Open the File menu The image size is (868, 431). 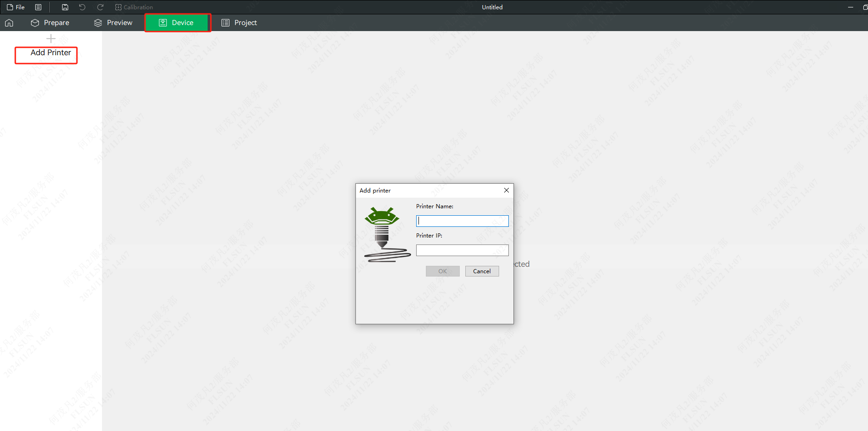(x=16, y=7)
